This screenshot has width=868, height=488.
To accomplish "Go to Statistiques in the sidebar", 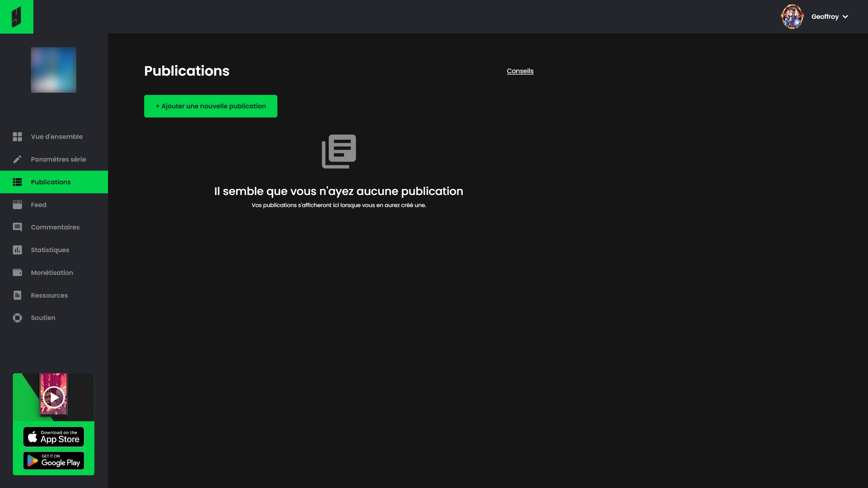I will tap(50, 250).
